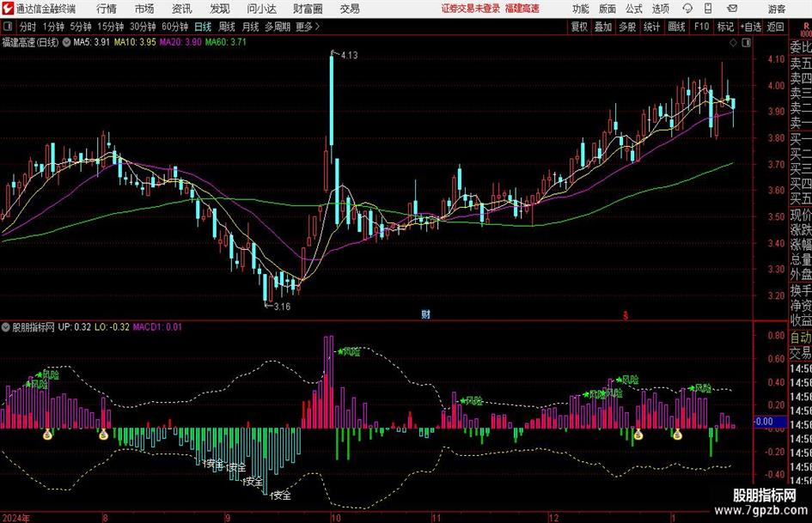This screenshot has height=523, width=812.
Task: Open the 选项 menu
Action: [x=660, y=9]
